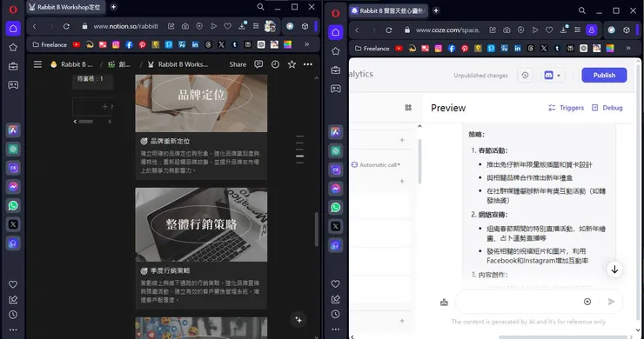The height and width of the screenshot is (339, 644).
Task: Reload page in right Opera window
Action: pyautogui.click(x=388, y=30)
